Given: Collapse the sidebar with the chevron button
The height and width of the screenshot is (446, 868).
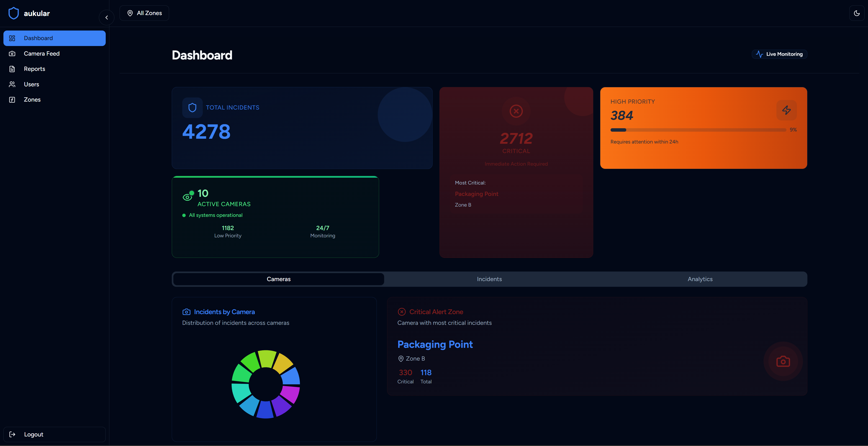Looking at the screenshot, I should 106,18.
